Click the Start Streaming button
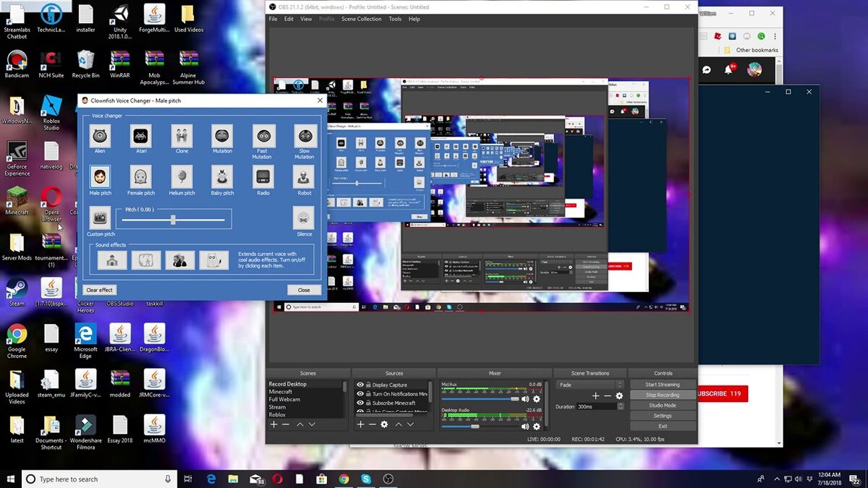 point(663,385)
